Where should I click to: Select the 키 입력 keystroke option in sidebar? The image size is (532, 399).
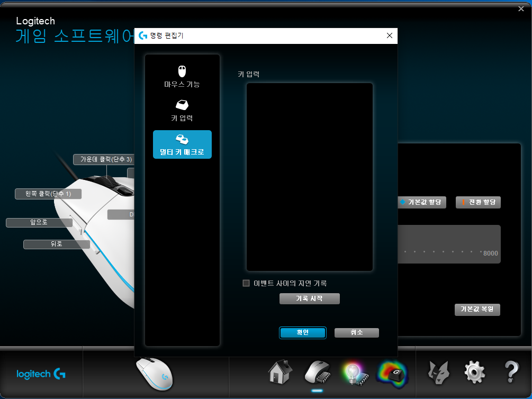(182, 111)
